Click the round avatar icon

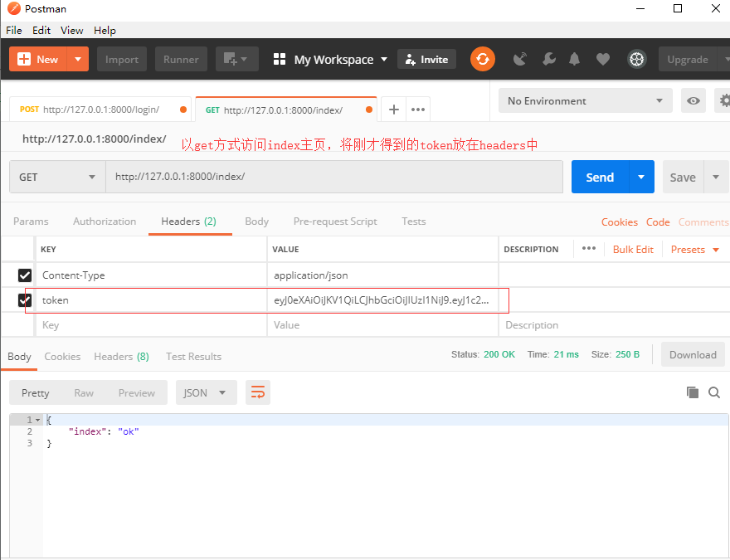click(636, 59)
